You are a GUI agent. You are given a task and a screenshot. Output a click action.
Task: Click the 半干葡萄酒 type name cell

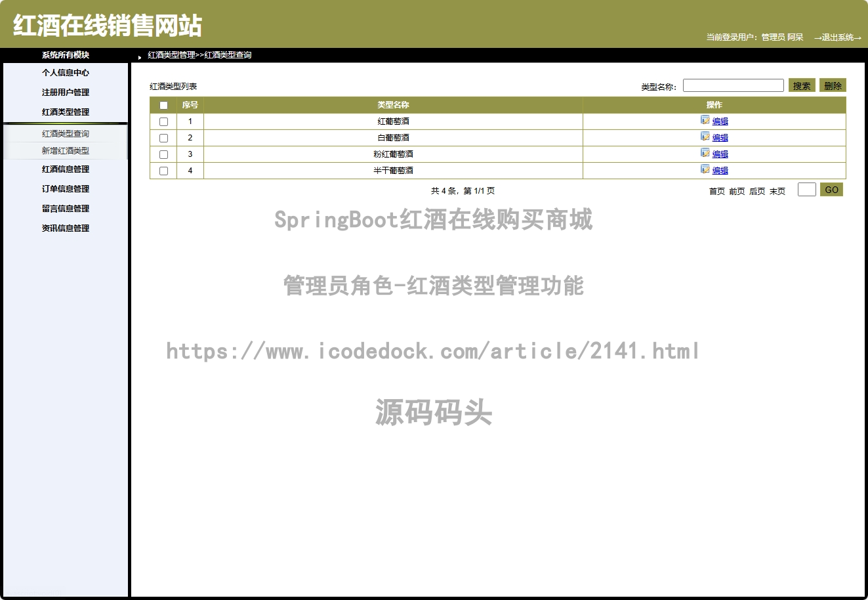(393, 171)
